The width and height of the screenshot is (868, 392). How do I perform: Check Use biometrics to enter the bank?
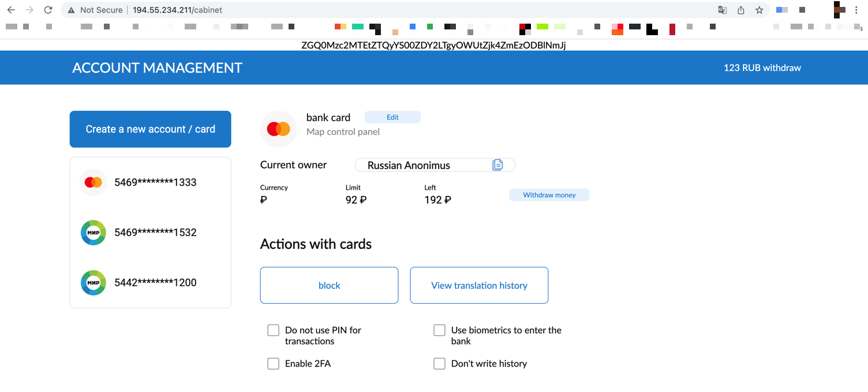pos(440,330)
